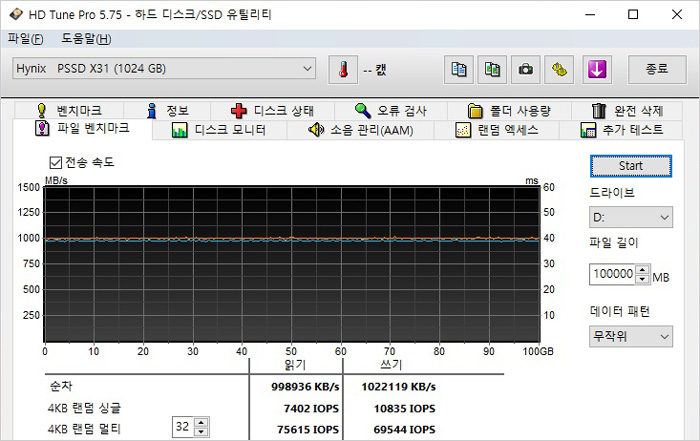700x441 pixels.
Task: Click the 읽기 column header
Action: point(295,365)
